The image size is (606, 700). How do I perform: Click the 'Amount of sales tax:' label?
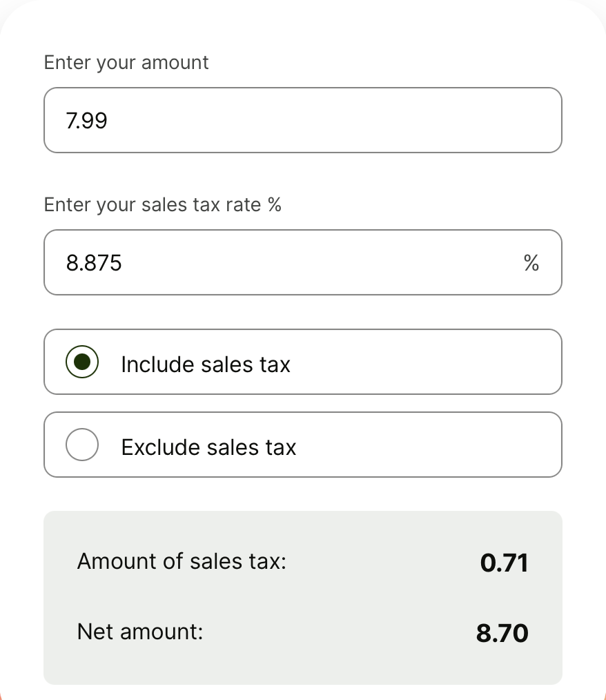point(182,561)
